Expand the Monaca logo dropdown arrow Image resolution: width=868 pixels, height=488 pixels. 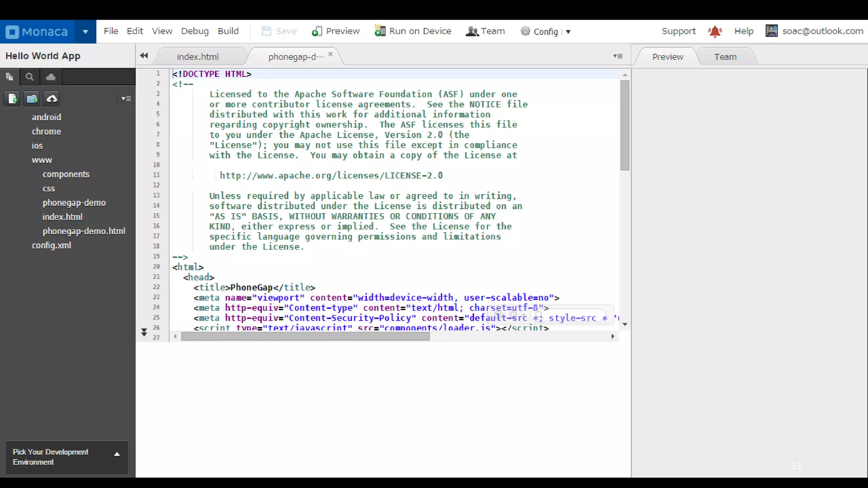pos(85,31)
